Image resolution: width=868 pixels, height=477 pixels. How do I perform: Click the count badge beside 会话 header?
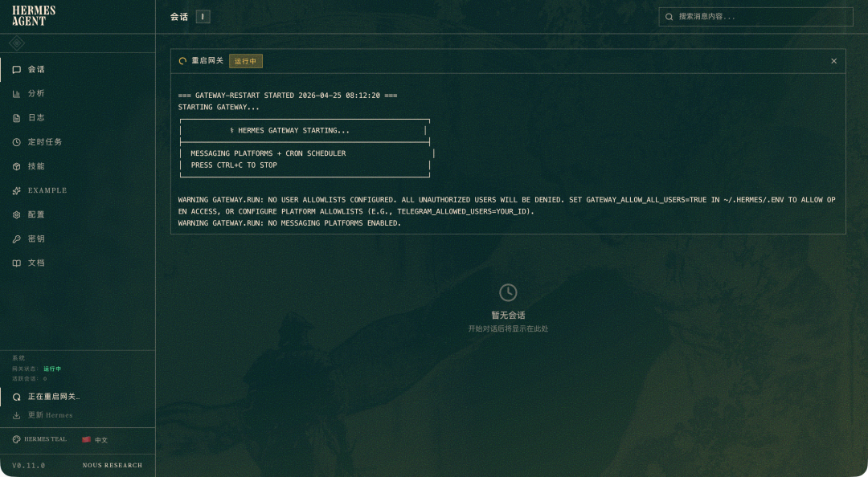coord(203,17)
